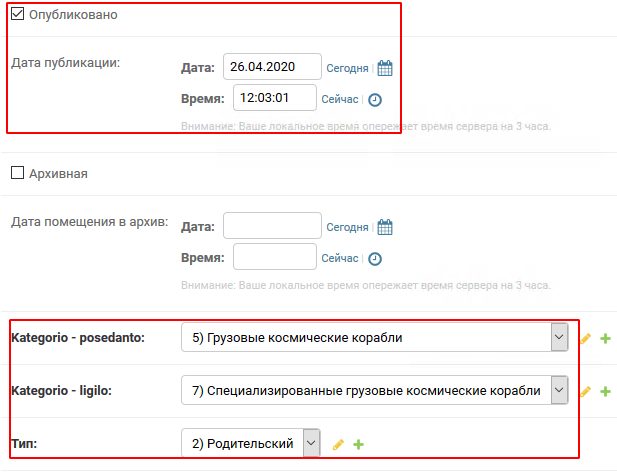Image resolution: width=617 pixels, height=473 pixels.
Task: Add new Тип item with plus icon
Action: [358, 445]
